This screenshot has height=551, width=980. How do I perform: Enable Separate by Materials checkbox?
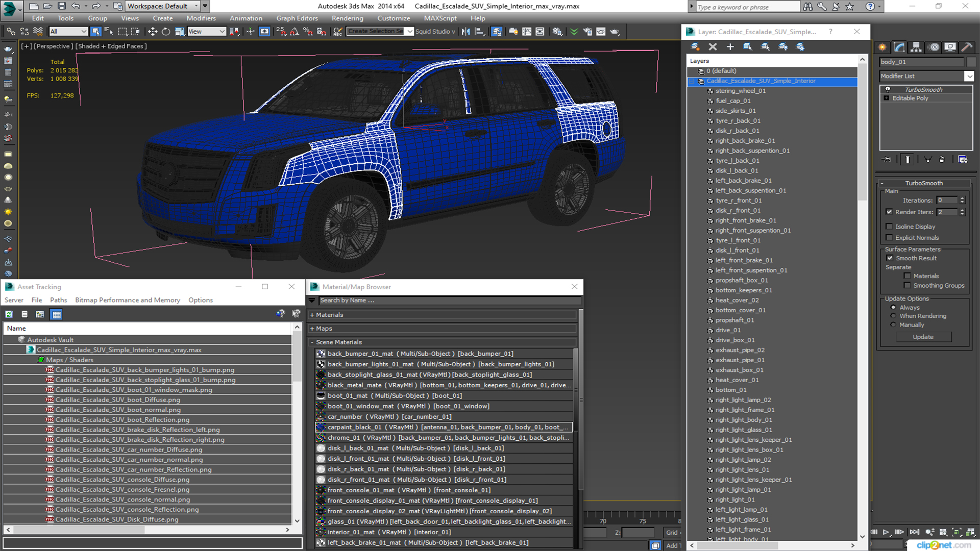(907, 276)
